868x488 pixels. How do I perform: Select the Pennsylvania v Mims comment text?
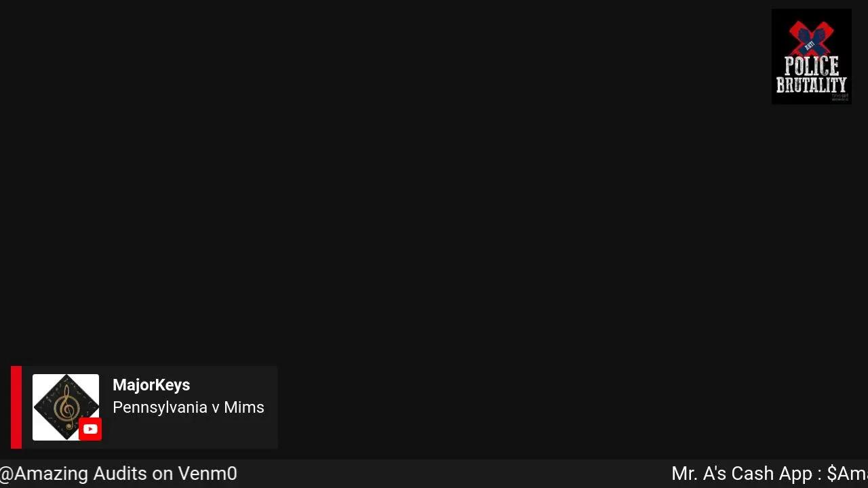click(189, 407)
